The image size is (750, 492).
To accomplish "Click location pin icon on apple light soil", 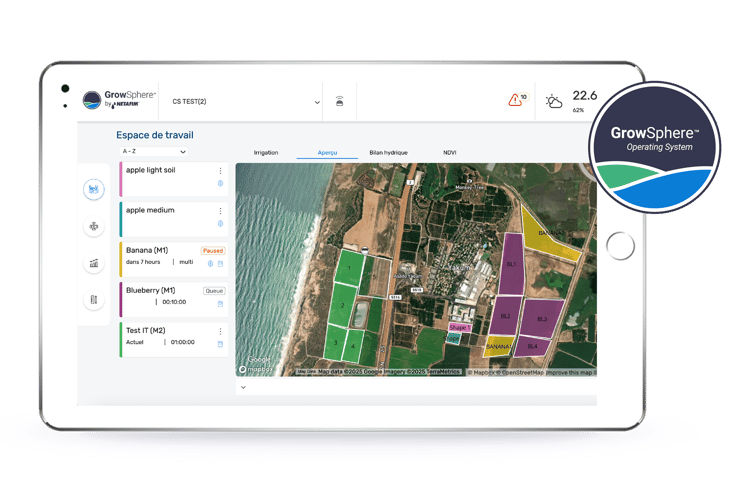I will (220, 184).
